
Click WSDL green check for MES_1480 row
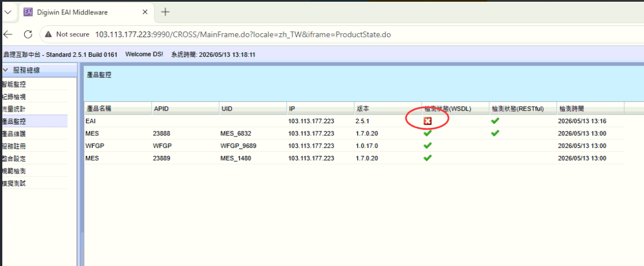(428, 158)
